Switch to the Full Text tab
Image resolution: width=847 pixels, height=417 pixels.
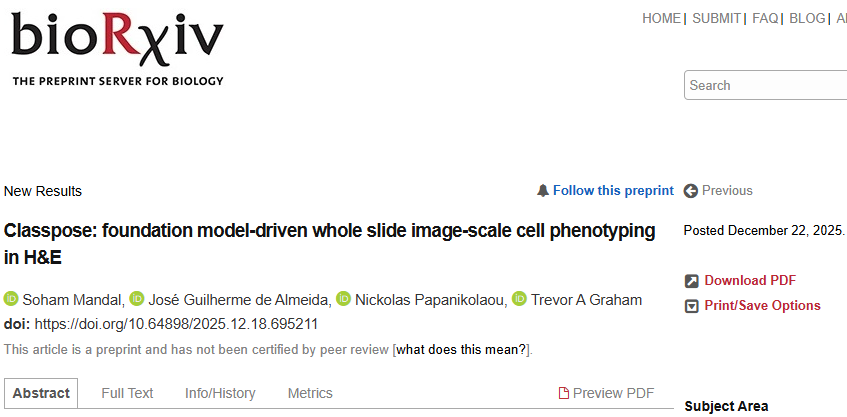(127, 393)
